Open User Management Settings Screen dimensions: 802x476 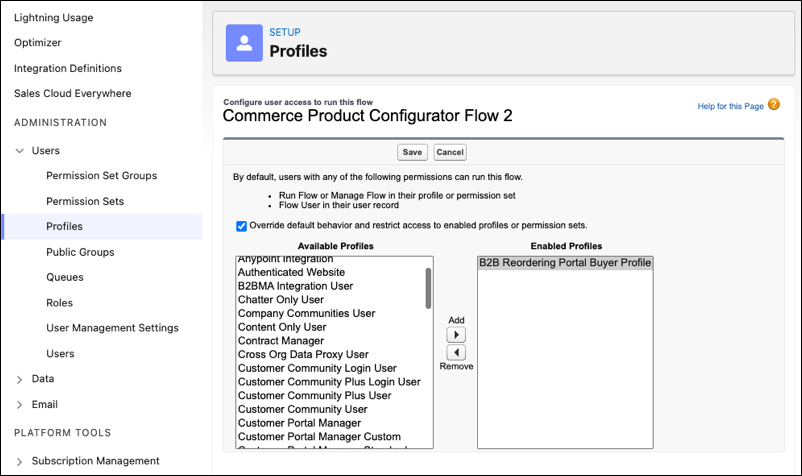(x=112, y=328)
